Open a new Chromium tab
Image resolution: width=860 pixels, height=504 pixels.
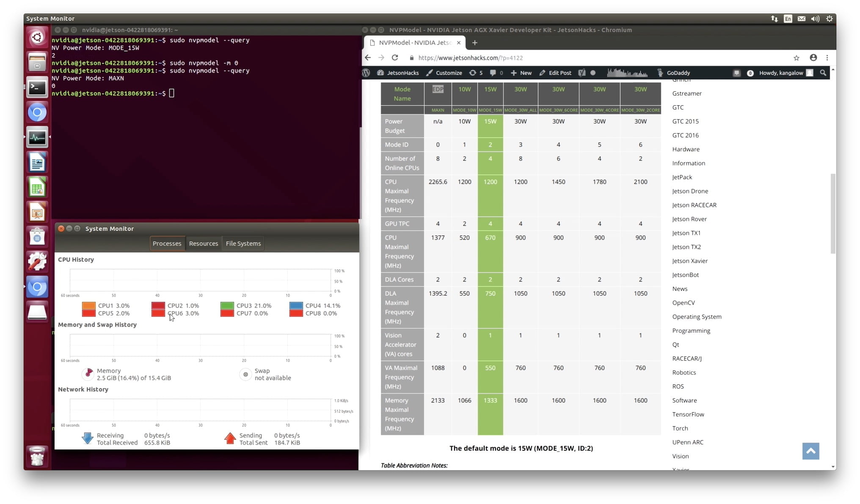pos(474,43)
